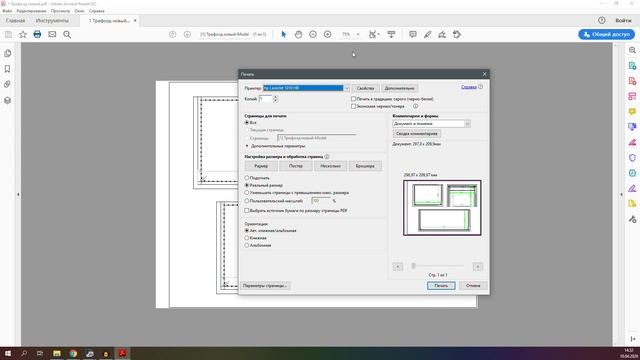Click the 'Брошюра' button
Image resolution: width=640 pixels, height=360 pixels.
pyautogui.click(x=365, y=166)
